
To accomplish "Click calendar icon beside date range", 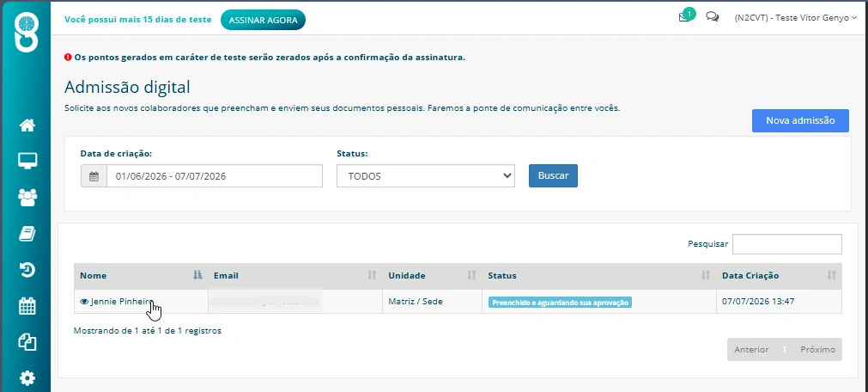I will [x=94, y=176].
